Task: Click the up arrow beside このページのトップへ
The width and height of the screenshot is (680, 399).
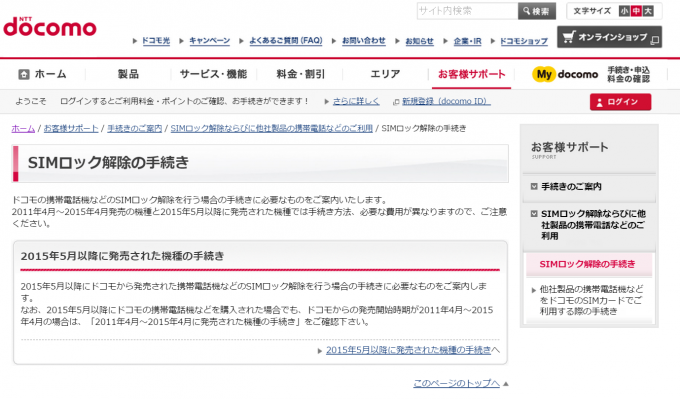Action: click(x=506, y=384)
